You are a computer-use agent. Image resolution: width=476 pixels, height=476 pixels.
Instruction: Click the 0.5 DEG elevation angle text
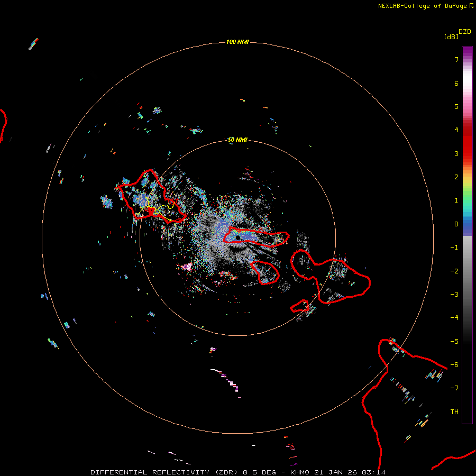(260, 472)
